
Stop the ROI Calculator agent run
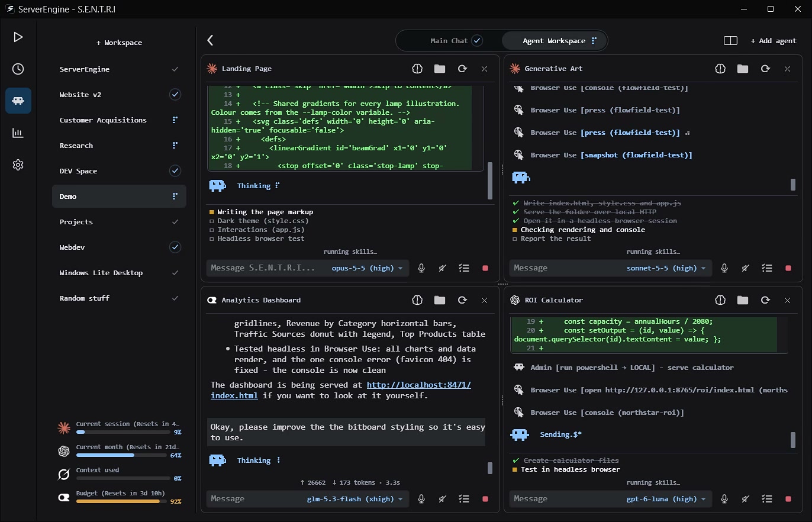coord(788,499)
